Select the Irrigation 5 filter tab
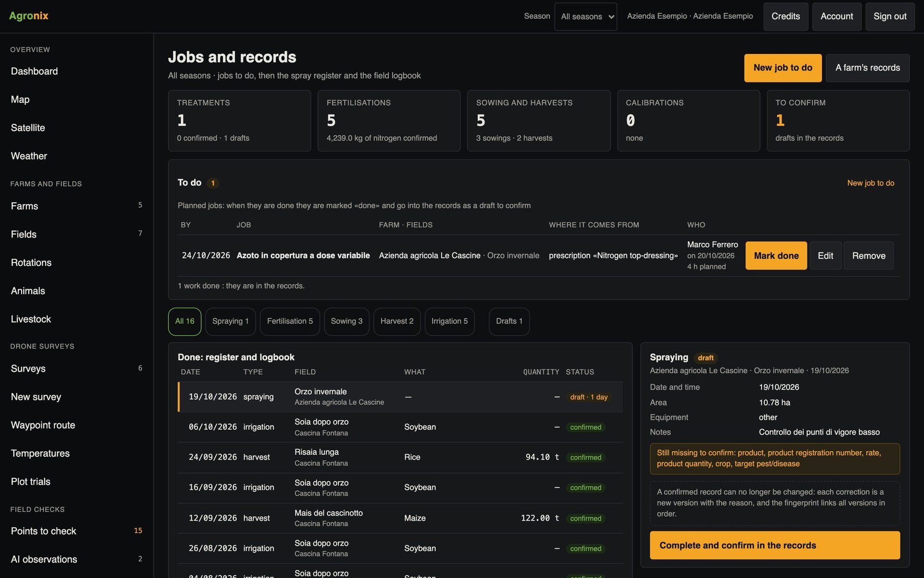Screen dimensions: 924x578 click(449, 321)
